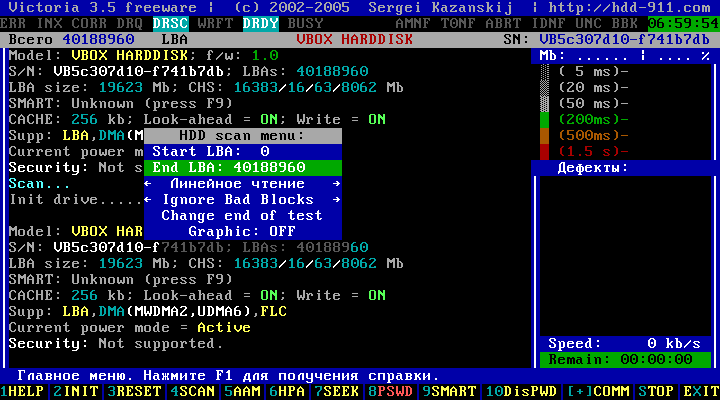This screenshot has width=720, height=400.
Task: Click left arrow beside Линейное чтение
Action: point(148,184)
